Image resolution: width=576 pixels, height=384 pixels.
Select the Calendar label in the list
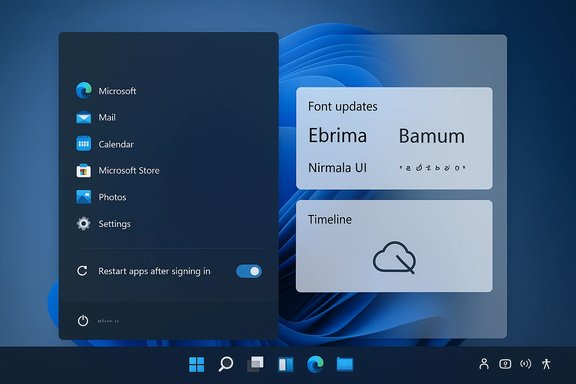point(116,144)
